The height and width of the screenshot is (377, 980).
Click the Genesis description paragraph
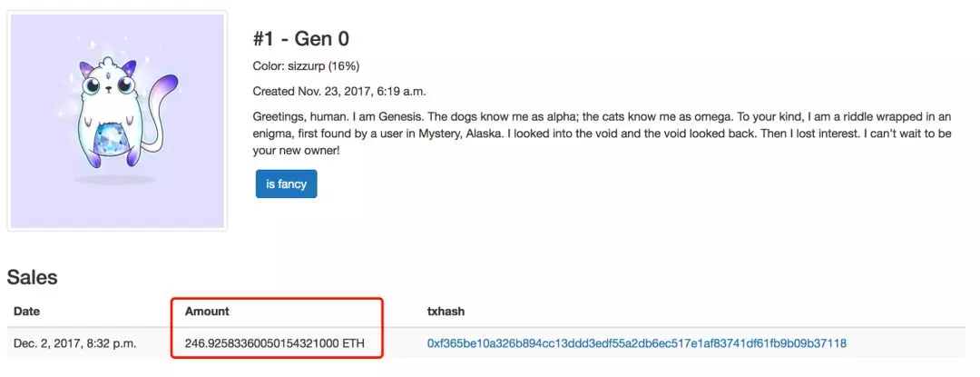[602, 134]
